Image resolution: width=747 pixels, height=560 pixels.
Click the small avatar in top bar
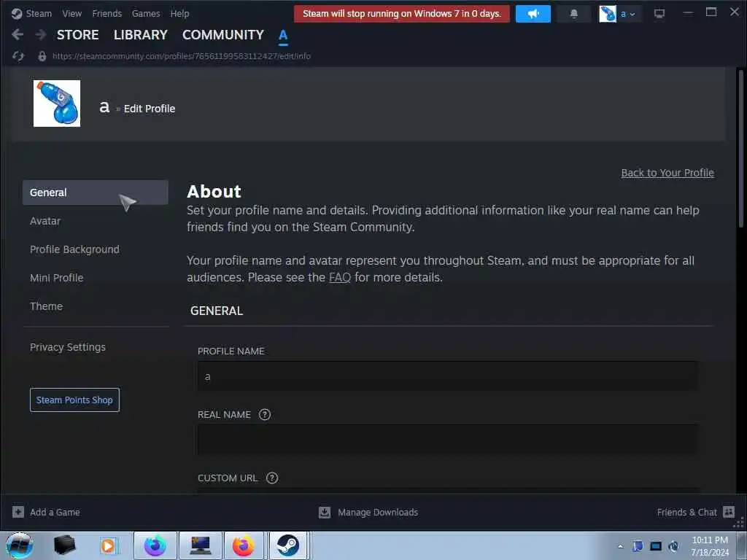[x=608, y=14]
